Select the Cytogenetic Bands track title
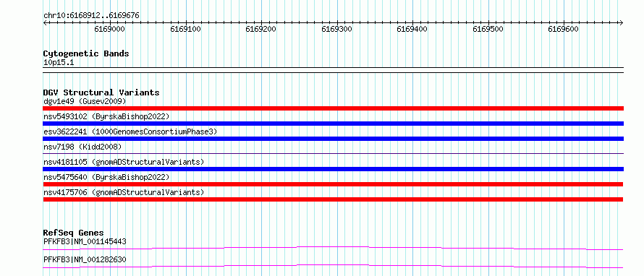Image resolution: width=644 pixels, height=276 pixels. [x=86, y=53]
